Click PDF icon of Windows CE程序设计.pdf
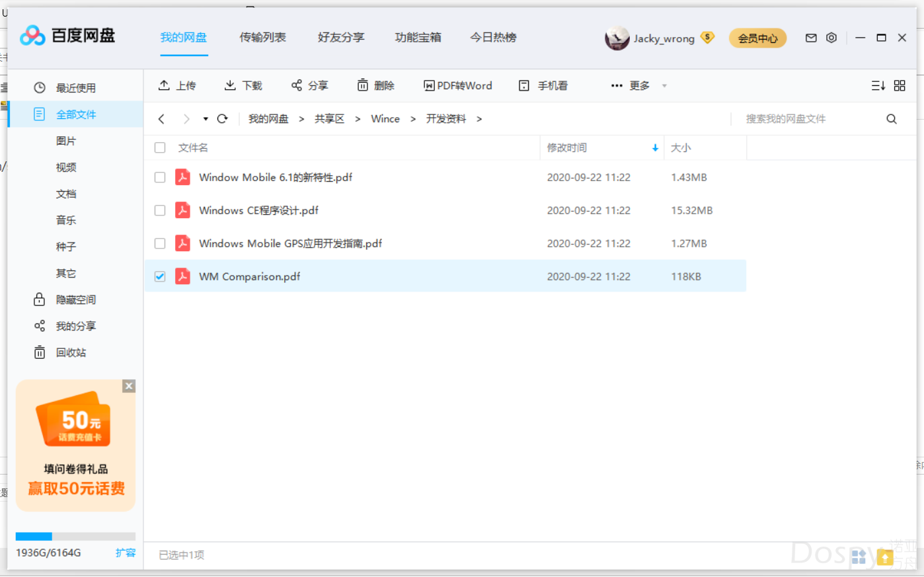 (182, 210)
